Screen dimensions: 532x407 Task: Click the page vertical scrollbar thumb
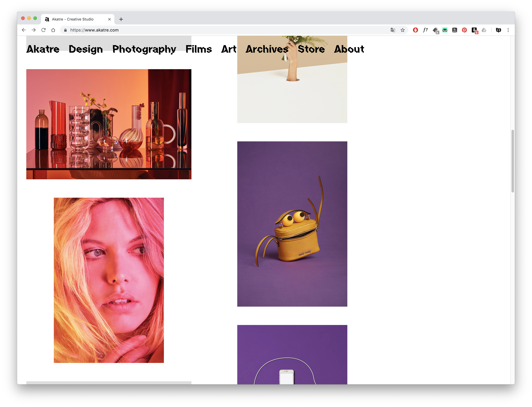(512, 161)
